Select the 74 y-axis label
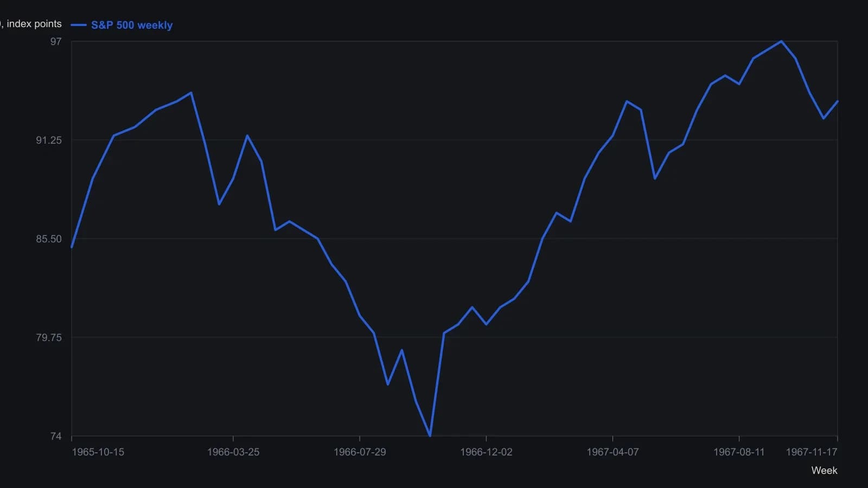Screen dimensions: 868x488 pos(56,436)
